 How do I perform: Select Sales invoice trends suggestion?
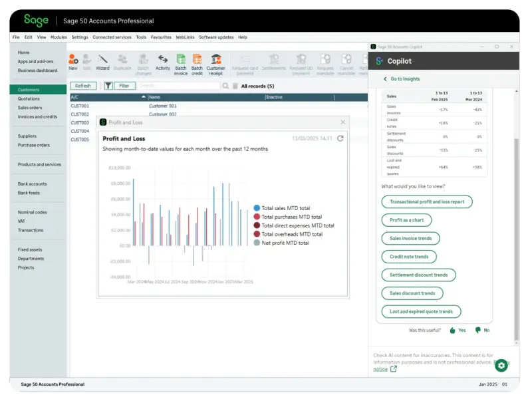pos(410,238)
